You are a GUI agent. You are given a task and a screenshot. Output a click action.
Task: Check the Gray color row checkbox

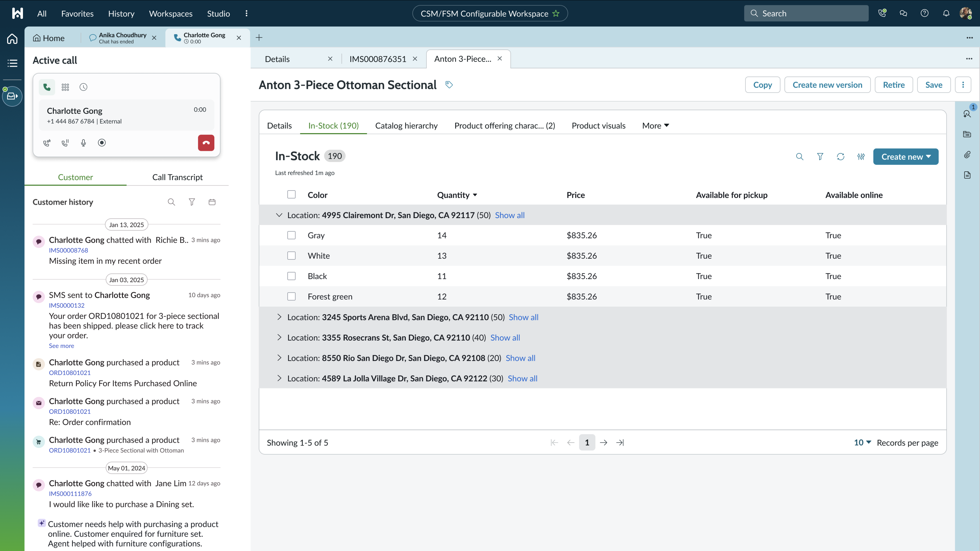click(x=291, y=235)
